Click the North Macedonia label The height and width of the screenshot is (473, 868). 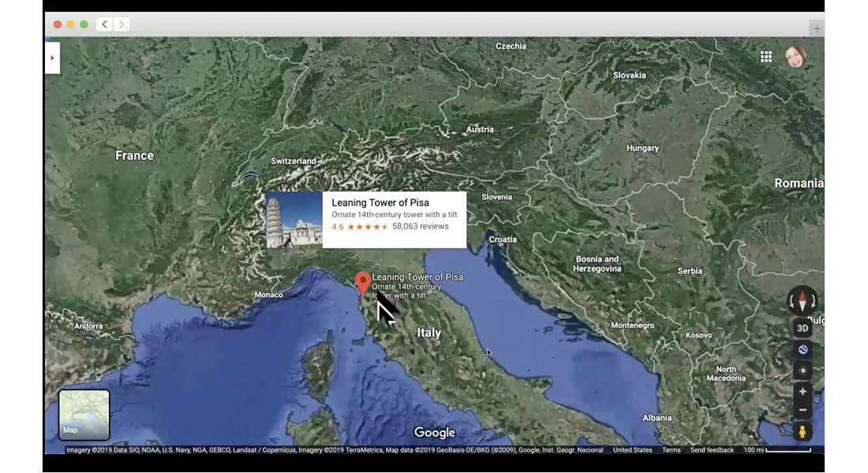click(726, 374)
